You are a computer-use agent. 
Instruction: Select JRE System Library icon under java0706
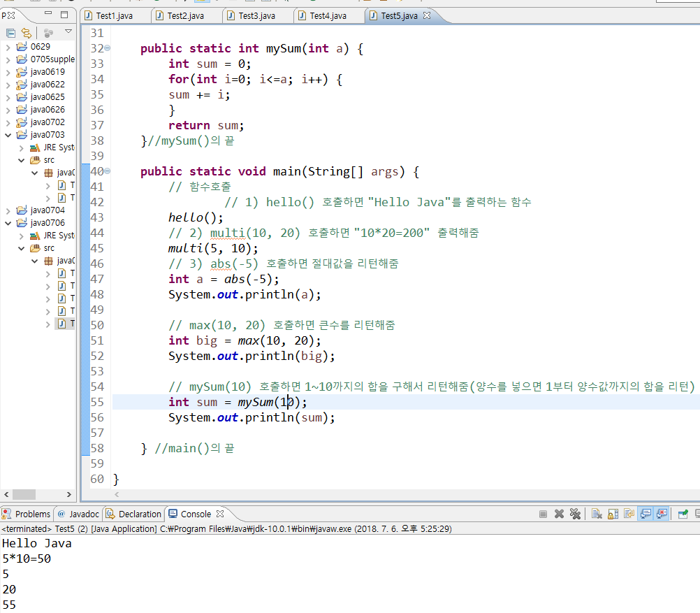click(35, 236)
